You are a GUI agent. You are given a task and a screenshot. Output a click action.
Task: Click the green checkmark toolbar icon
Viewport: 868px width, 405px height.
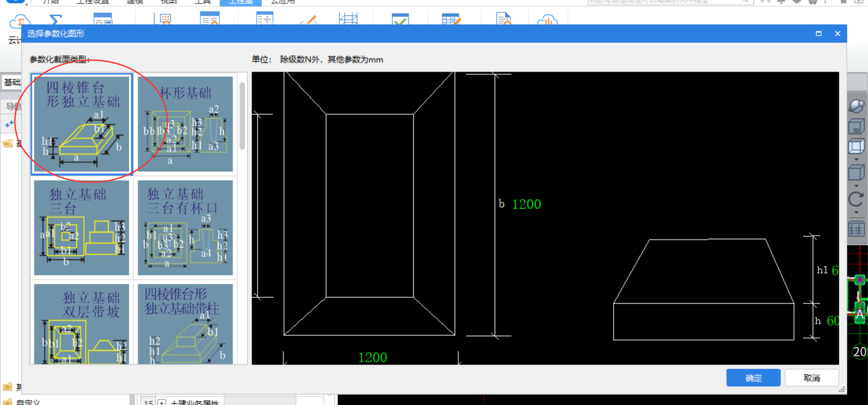pyautogui.click(x=401, y=19)
